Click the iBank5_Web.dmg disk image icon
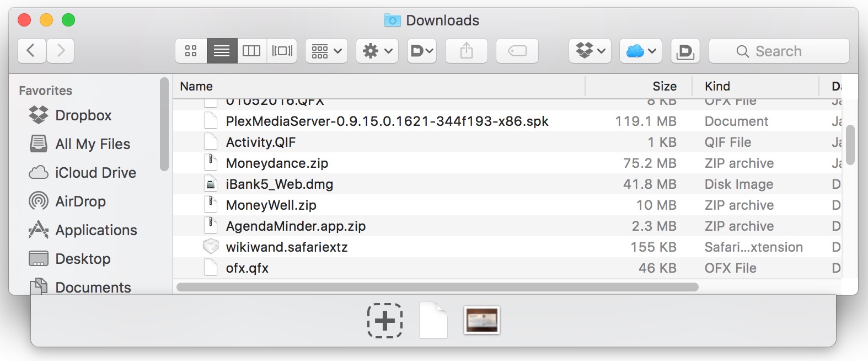This screenshot has width=868, height=361. [211, 184]
